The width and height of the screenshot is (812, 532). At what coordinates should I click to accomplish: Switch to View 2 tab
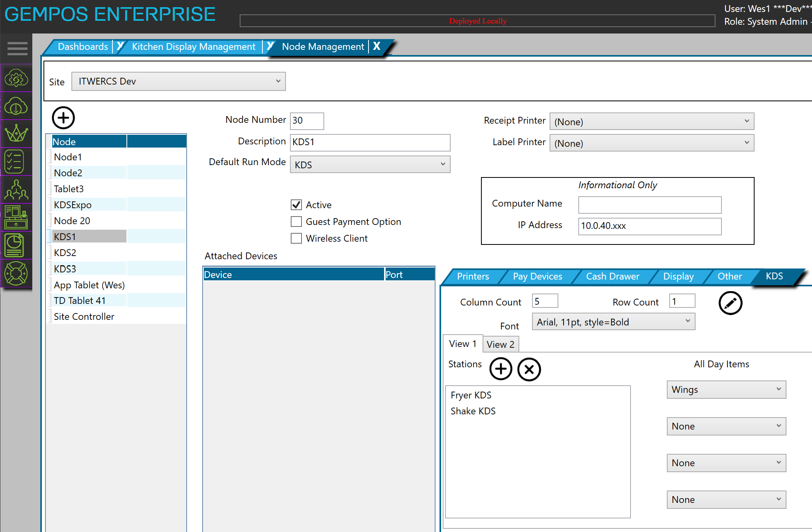coord(500,344)
